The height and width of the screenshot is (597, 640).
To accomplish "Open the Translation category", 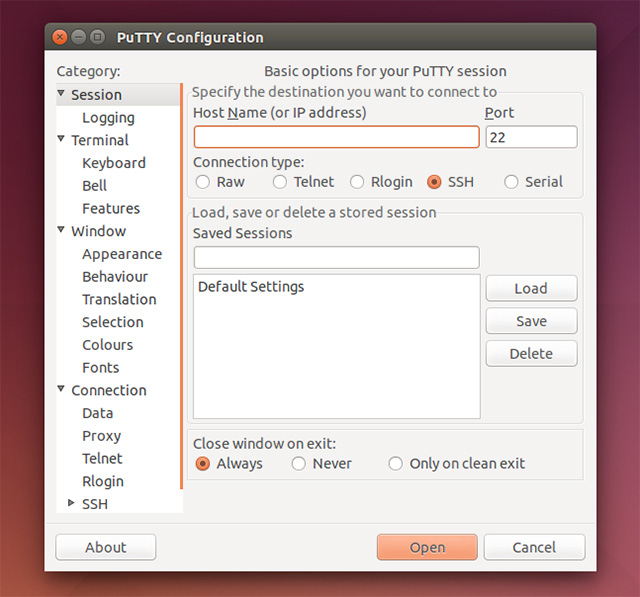I will click(x=119, y=299).
